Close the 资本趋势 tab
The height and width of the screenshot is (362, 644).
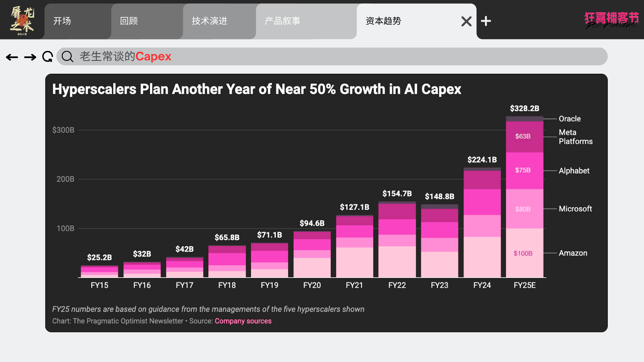point(466,21)
